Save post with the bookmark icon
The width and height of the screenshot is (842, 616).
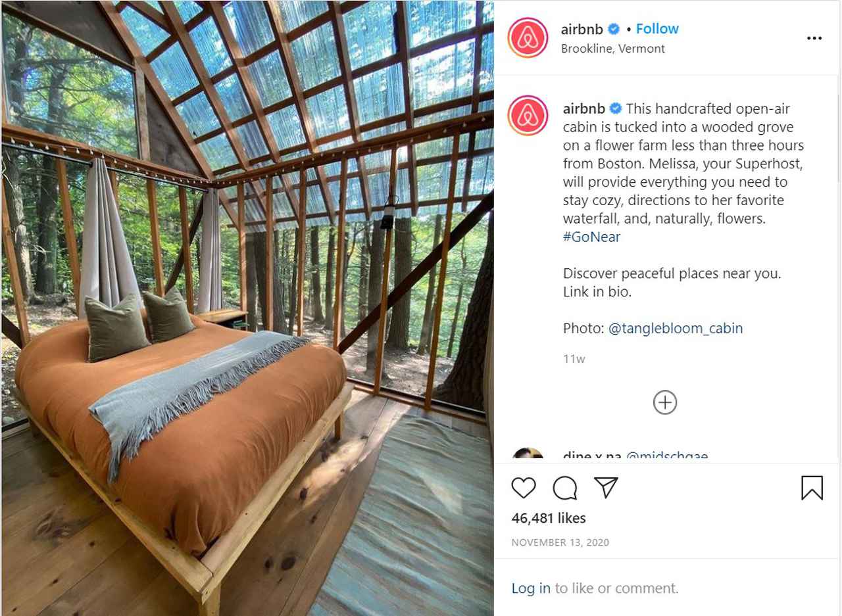[812, 488]
